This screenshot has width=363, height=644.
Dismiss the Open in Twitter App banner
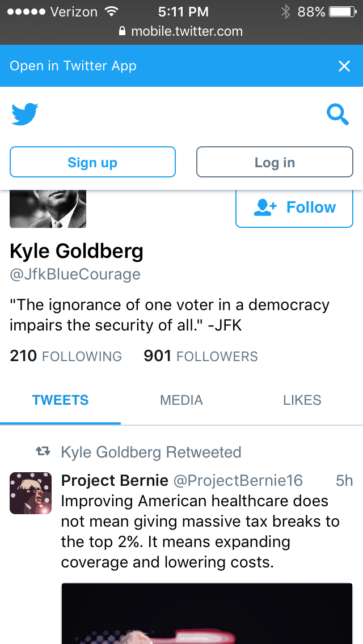coord(344,66)
